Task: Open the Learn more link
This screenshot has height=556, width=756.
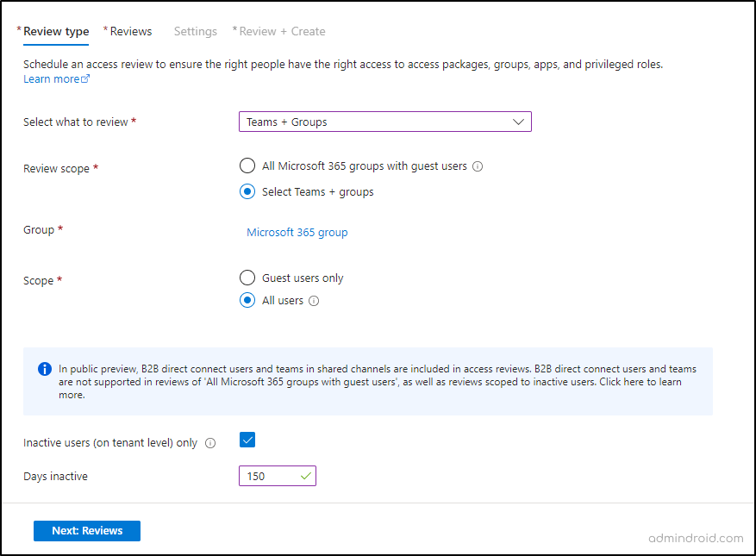Action: pyautogui.click(x=52, y=79)
